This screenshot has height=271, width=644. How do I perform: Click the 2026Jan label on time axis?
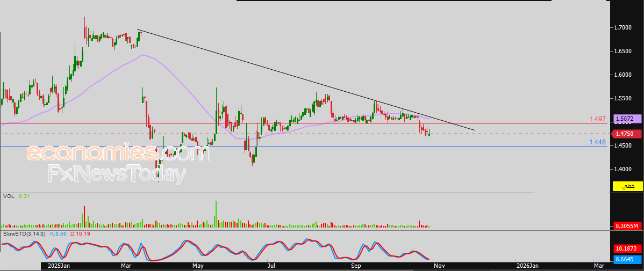tap(527, 266)
